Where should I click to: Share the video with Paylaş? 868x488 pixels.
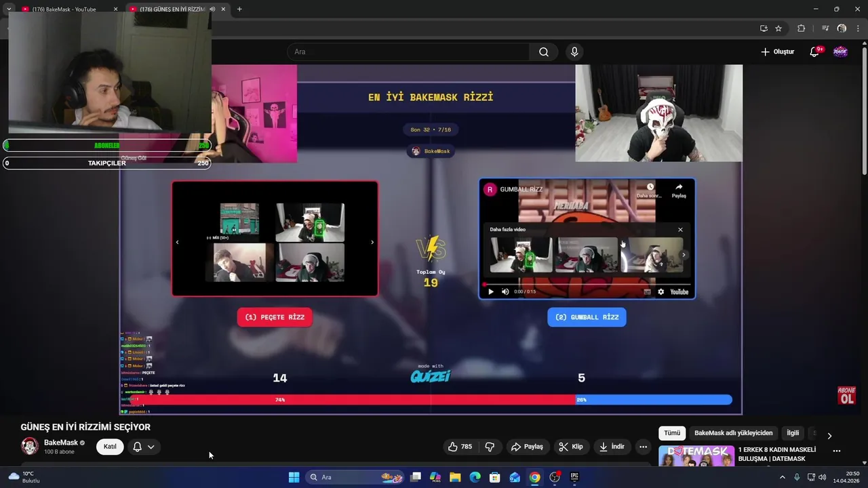(x=527, y=447)
